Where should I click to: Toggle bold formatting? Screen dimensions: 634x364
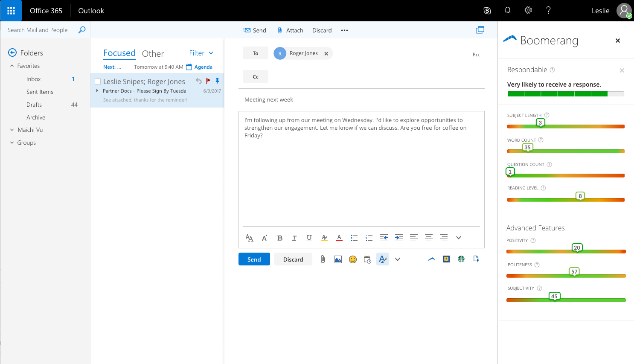tap(280, 238)
